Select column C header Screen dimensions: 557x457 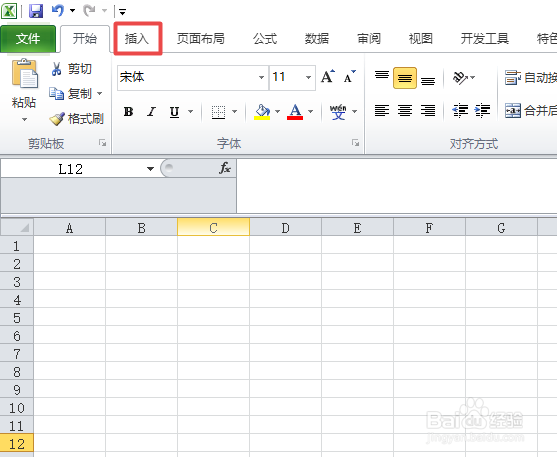click(213, 227)
